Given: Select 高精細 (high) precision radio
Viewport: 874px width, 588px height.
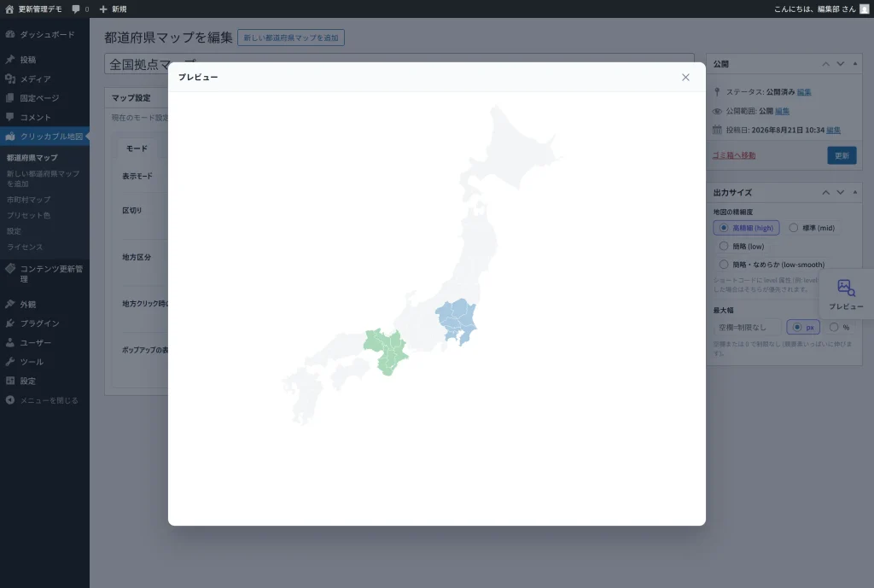Looking at the screenshot, I should click(724, 228).
